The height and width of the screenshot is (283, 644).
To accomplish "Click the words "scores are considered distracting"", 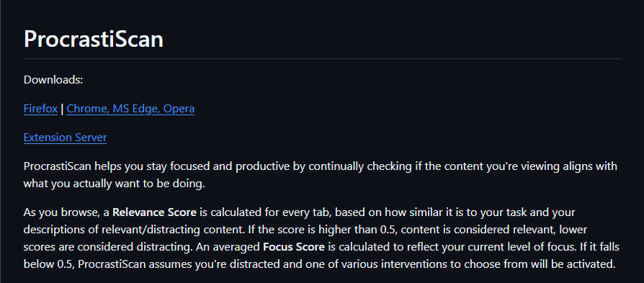I will click(107, 247).
